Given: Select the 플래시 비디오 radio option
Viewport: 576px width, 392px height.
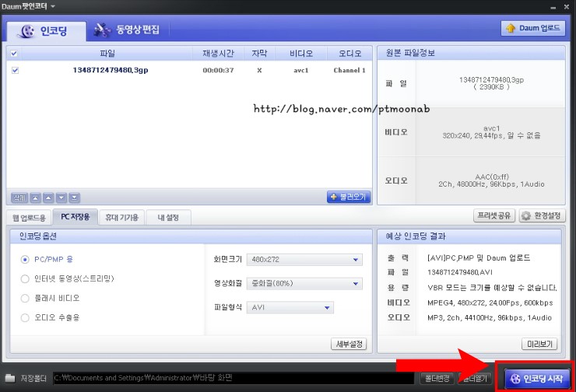Looking at the screenshot, I should point(25,298).
